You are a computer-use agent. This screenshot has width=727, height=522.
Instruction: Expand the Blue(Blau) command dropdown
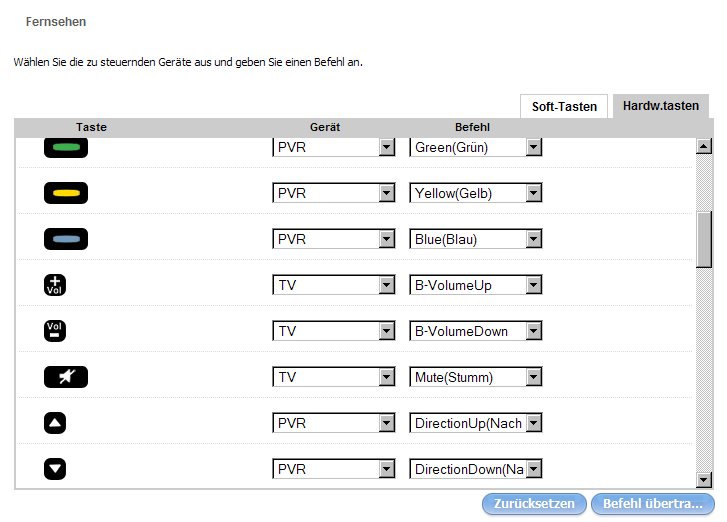[x=533, y=240]
